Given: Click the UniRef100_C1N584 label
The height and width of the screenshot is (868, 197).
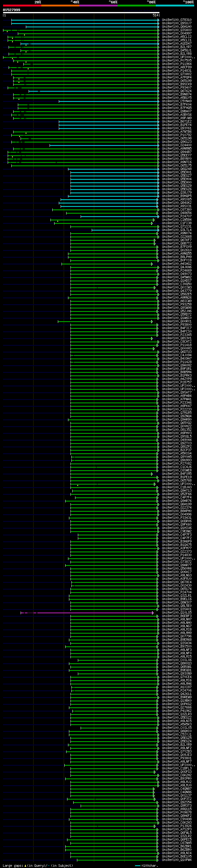Looking at the screenshot, I should (177, 220).
